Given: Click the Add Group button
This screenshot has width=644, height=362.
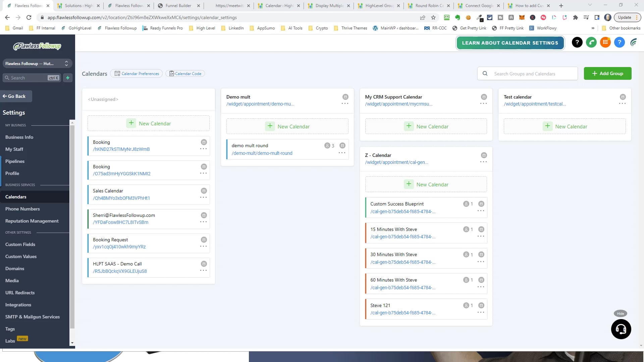Looking at the screenshot, I should tap(607, 73).
